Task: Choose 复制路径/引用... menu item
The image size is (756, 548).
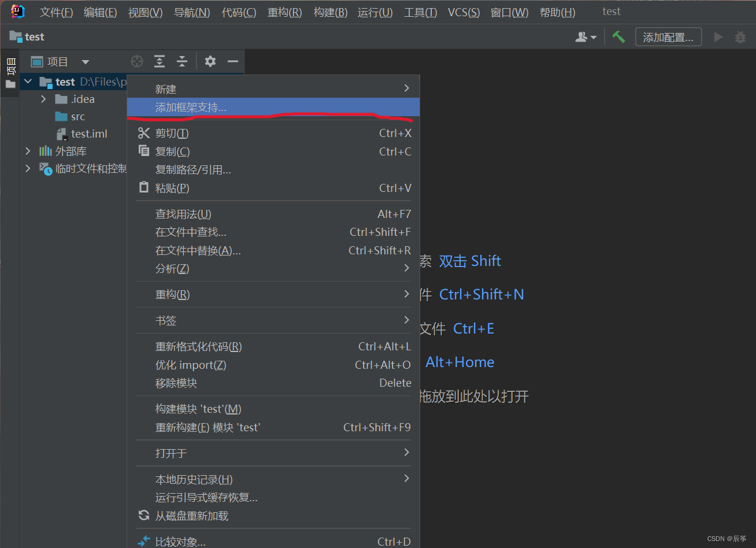Action: pos(273,169)
